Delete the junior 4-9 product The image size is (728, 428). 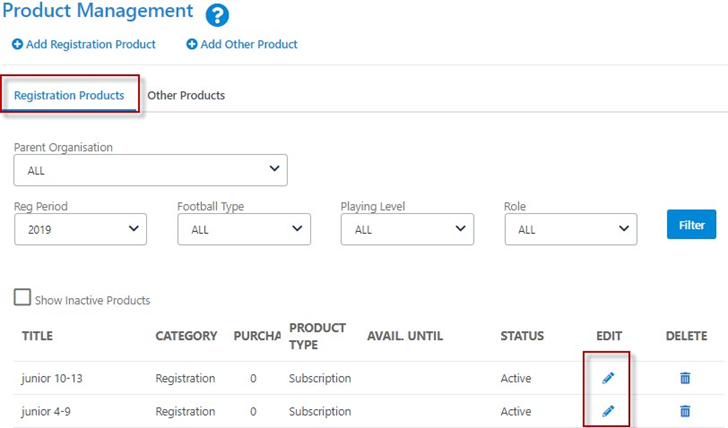685,411
